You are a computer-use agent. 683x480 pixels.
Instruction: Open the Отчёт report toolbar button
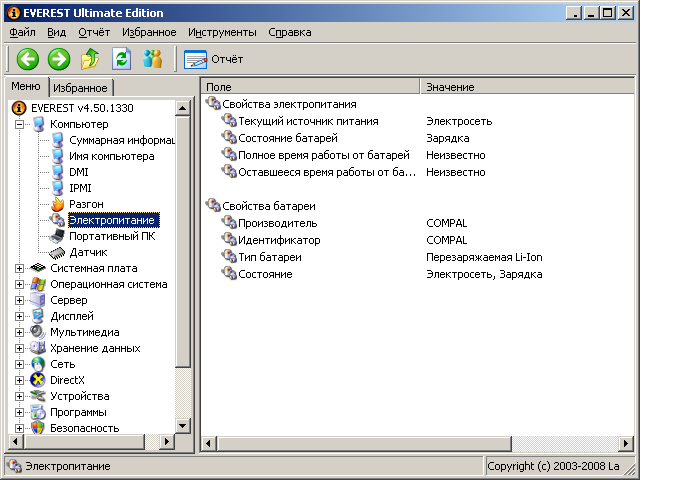tap(213, 59)
